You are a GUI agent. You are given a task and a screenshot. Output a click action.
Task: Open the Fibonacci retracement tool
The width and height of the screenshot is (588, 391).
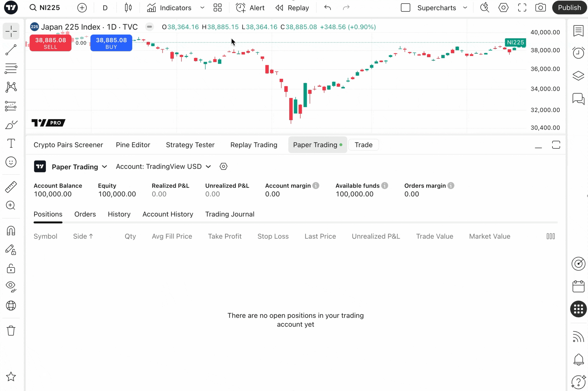click(11, 68)
